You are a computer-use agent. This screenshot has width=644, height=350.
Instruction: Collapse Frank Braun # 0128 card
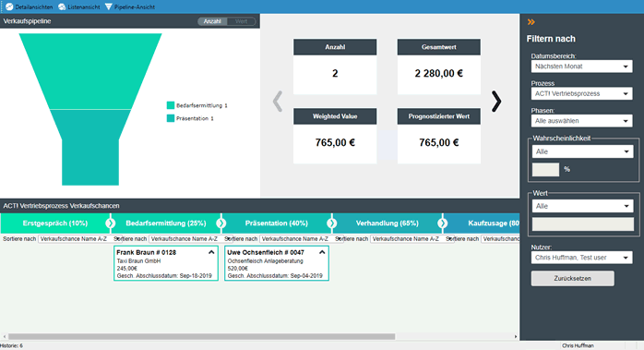(x=211, y=252)
